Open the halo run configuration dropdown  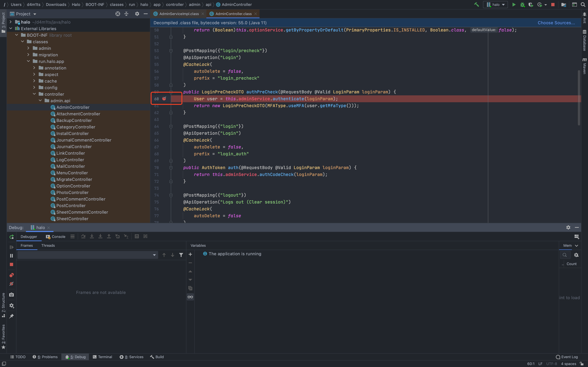[x=496, y=5]
